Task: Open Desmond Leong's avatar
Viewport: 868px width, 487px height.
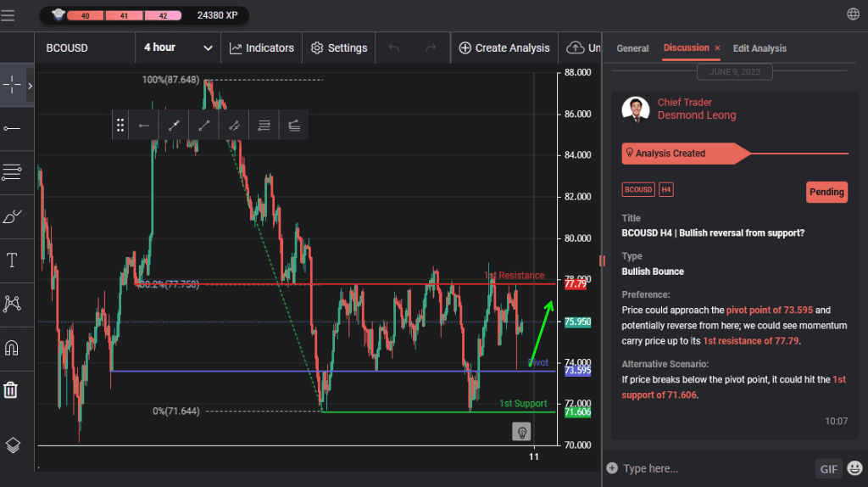Action: (636, 109)
